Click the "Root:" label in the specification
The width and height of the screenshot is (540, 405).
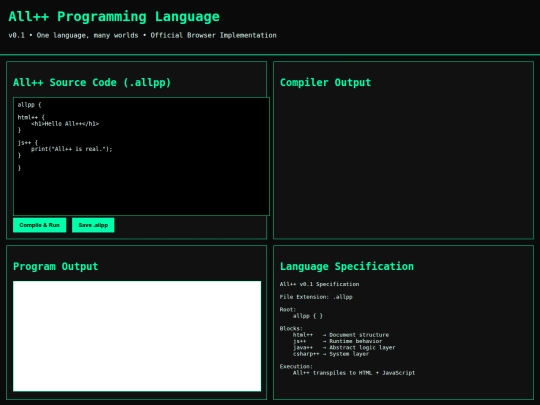[x=288, y=310]
